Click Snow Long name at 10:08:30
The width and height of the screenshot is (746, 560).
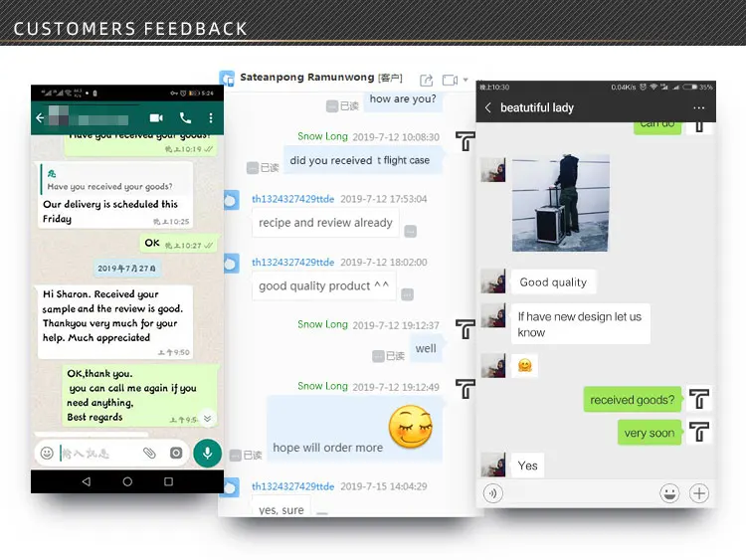pos(322,136)
